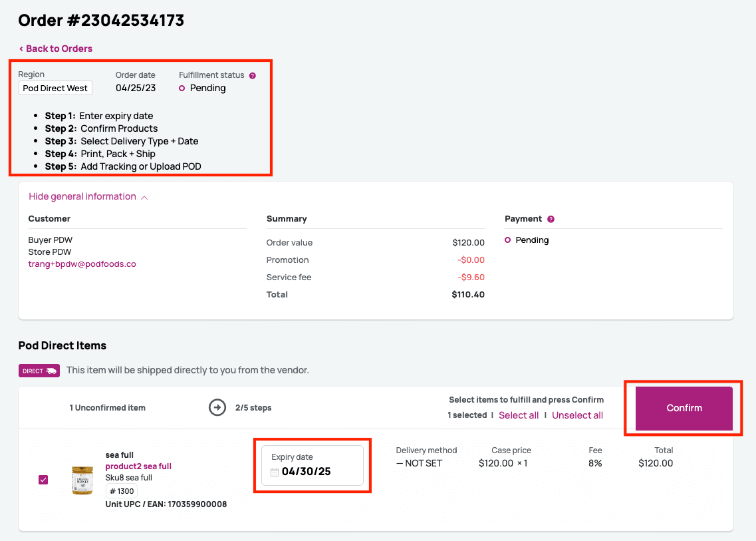
Task: Open the product2 sea full link
Action: tap(138, 466)
